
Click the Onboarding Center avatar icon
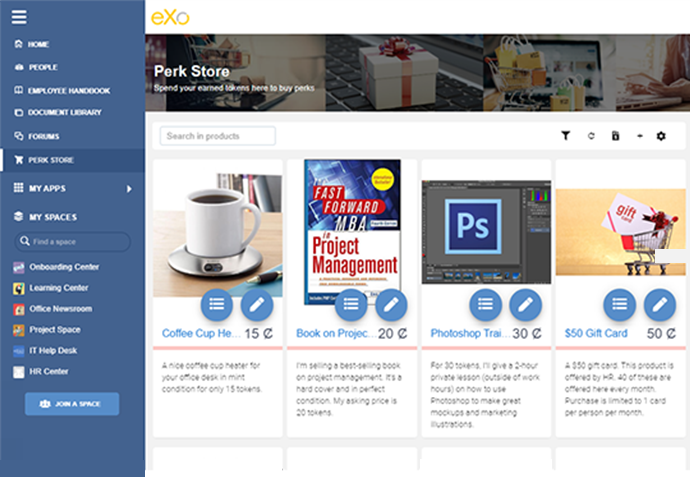coord(18,268)
